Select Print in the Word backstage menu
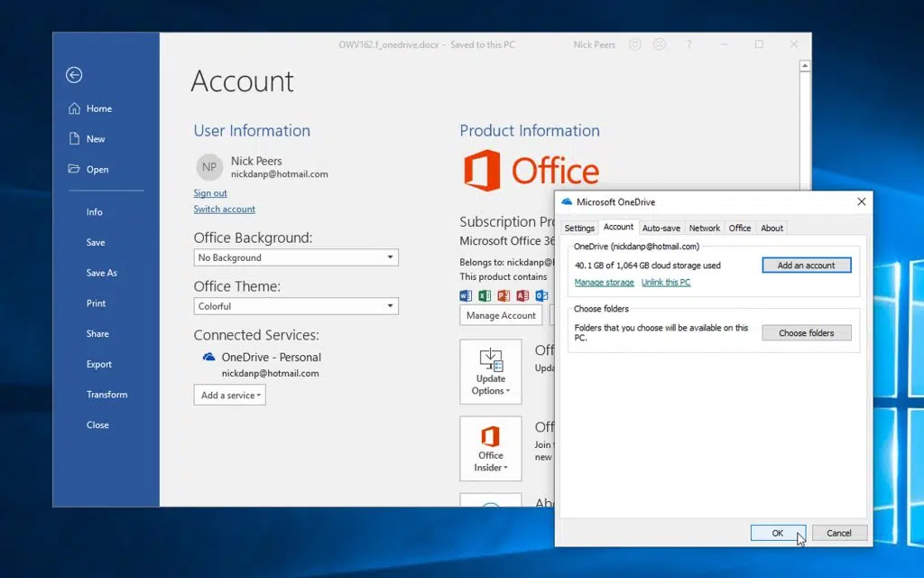This screenshot has width=924, height=578. [x=96, y=303]
